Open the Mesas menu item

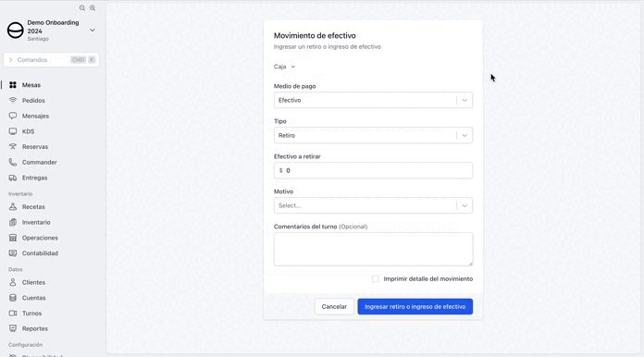point(31,85)
